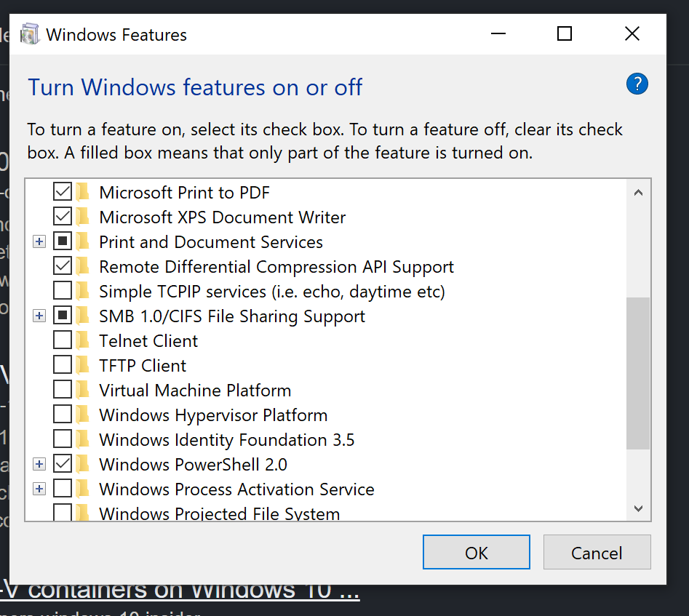689x616 pixels.
Task: Click folder icon next to Virtual Machine Platform
Action: [x=83, y=390]
